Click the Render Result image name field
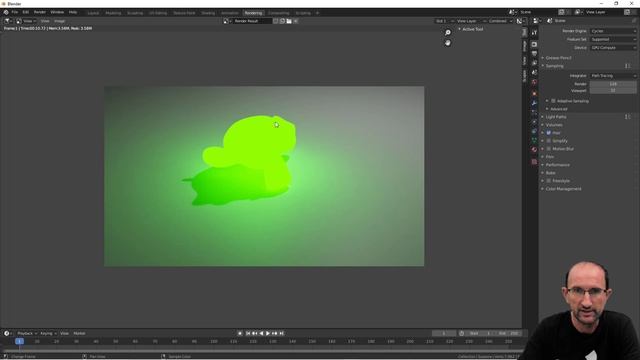Viewport: 640px width, 360px height. coord(252,21)
